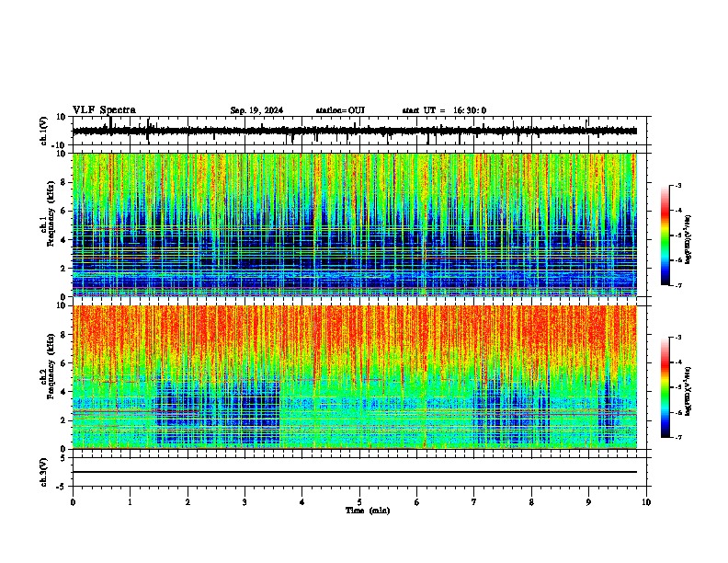728x563 pixels.
Task: Click the flat ch.3 voltage trace line
Action: click(x=355, y=472)
